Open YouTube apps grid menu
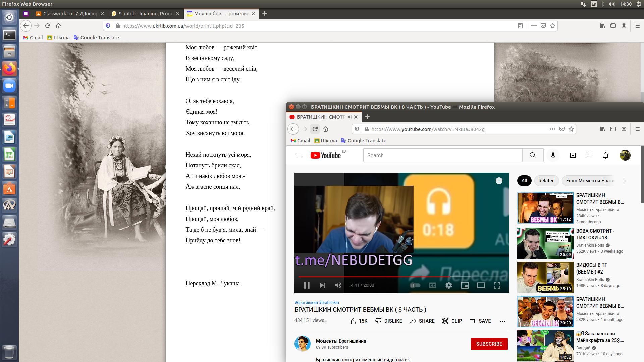 (x=589, y=155)
